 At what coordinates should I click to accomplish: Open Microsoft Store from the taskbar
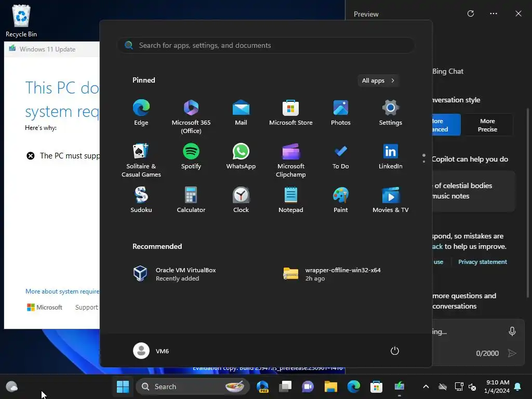[x=376, y=387]
